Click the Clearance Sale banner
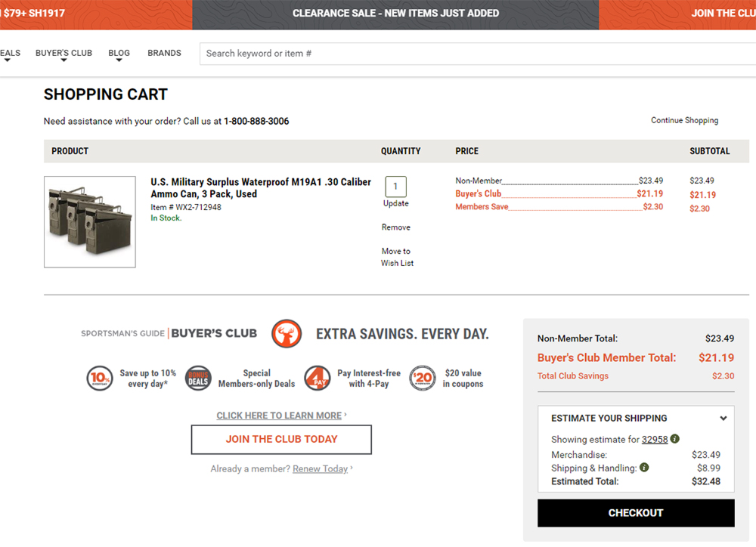 [395, 14]
